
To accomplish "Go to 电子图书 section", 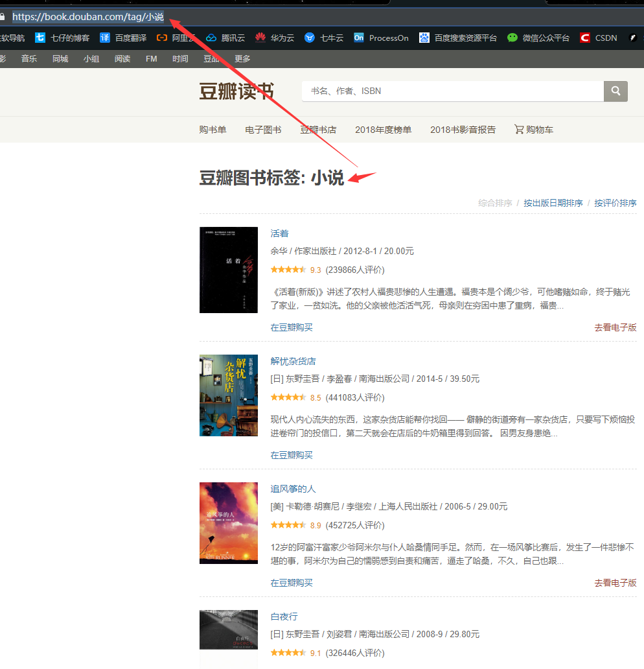I will click(263, 129).
